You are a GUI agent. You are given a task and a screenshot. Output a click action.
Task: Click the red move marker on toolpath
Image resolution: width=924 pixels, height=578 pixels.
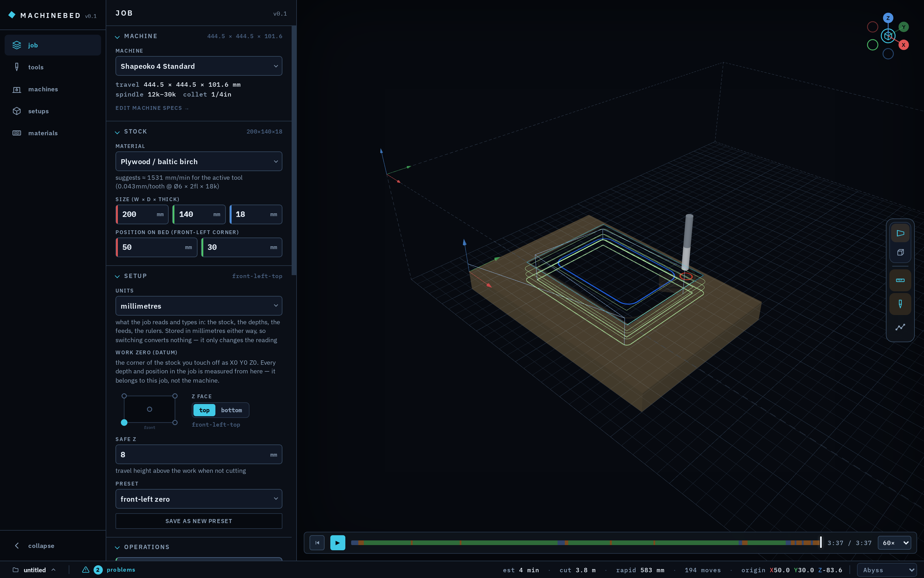tap(686, 276)
